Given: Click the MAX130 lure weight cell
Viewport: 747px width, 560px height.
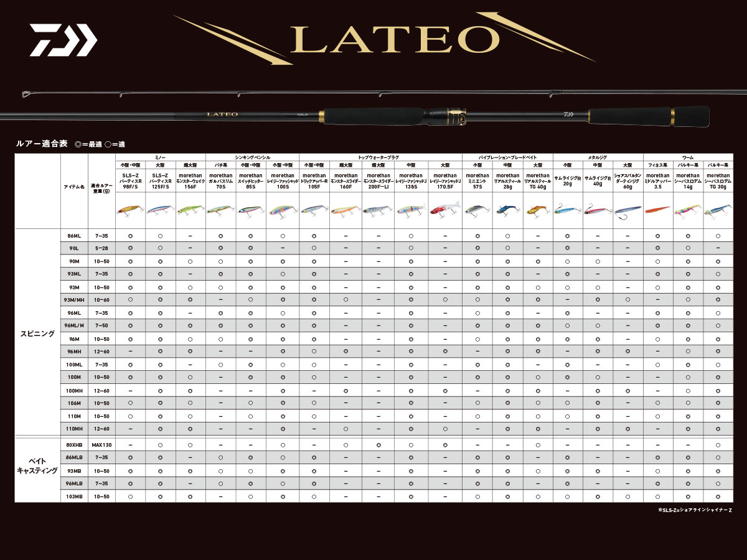Looking at the screenshot, I should point(100,445).
